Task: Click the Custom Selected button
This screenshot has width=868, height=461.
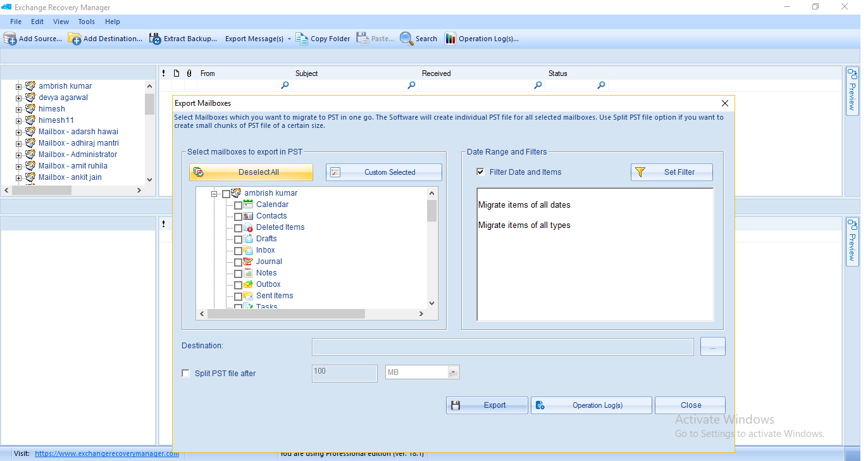Action: click(x=384, y=172)
